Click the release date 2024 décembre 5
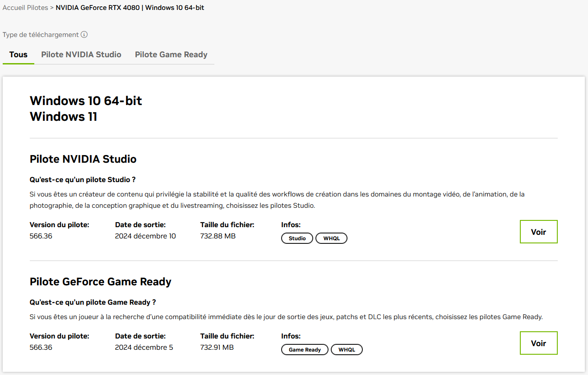 pos(144,348)
